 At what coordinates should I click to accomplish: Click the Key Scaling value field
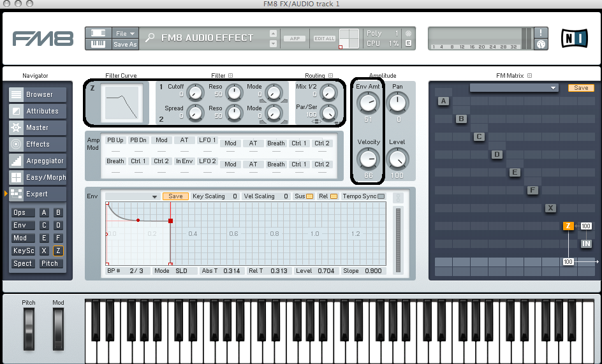click(235, 196)
